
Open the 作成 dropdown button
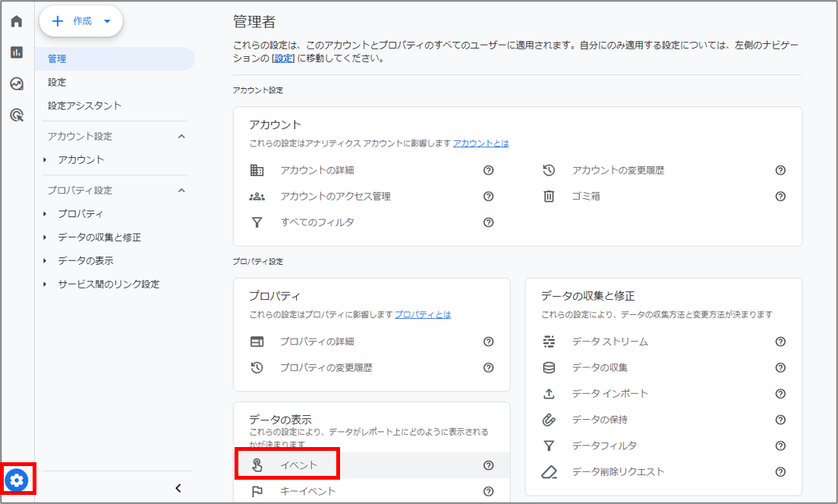[81, 21]
